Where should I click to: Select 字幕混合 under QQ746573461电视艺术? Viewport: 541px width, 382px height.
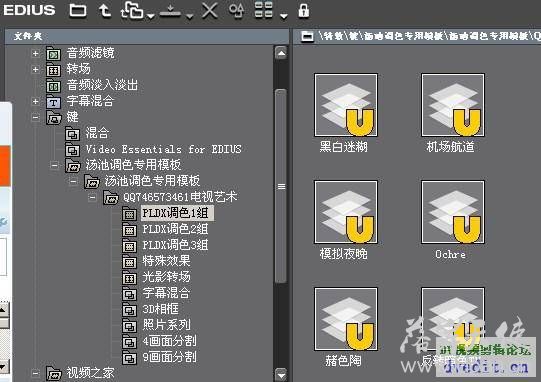tap(166, 293)
